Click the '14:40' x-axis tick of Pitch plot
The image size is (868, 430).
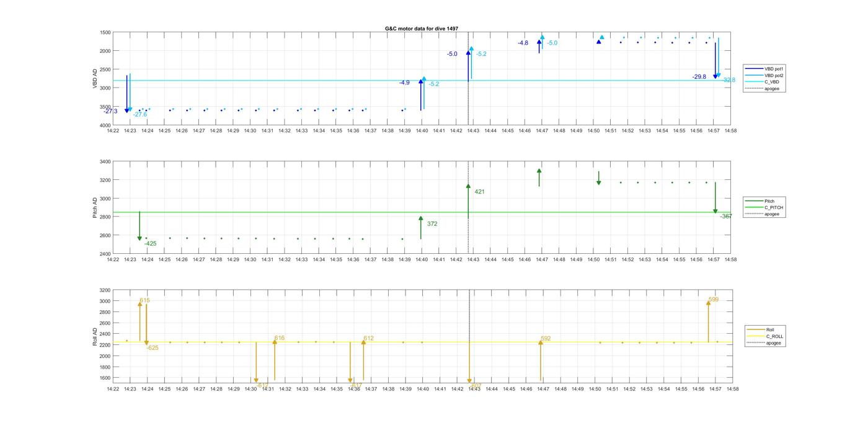click(422, 259)
